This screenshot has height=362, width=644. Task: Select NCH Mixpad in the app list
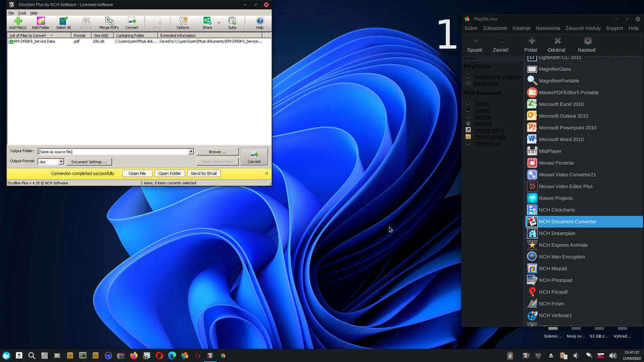[584, 268]
